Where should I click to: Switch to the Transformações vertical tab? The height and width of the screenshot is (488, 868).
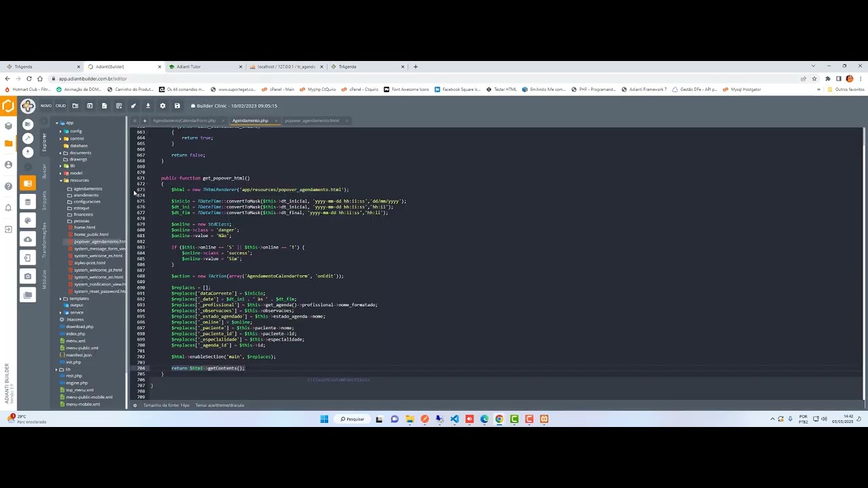point(45,240)
